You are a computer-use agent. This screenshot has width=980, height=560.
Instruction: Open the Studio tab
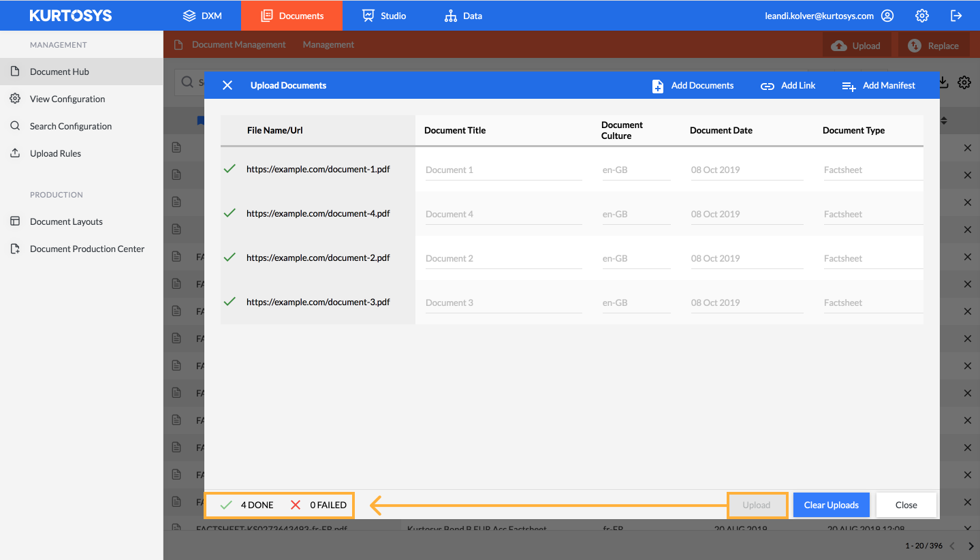384,15
